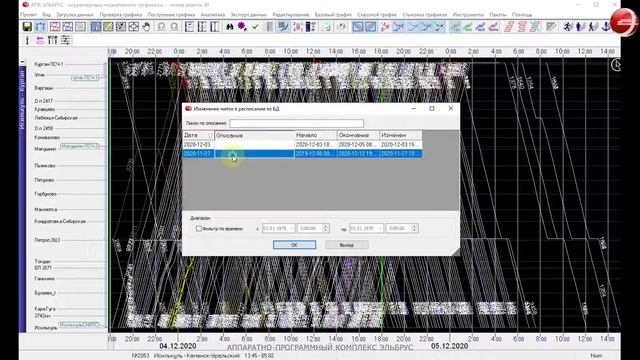Open the 'Вид' menu
The height and width of the screenshot is (360, 640).
[x=47, y=15]
